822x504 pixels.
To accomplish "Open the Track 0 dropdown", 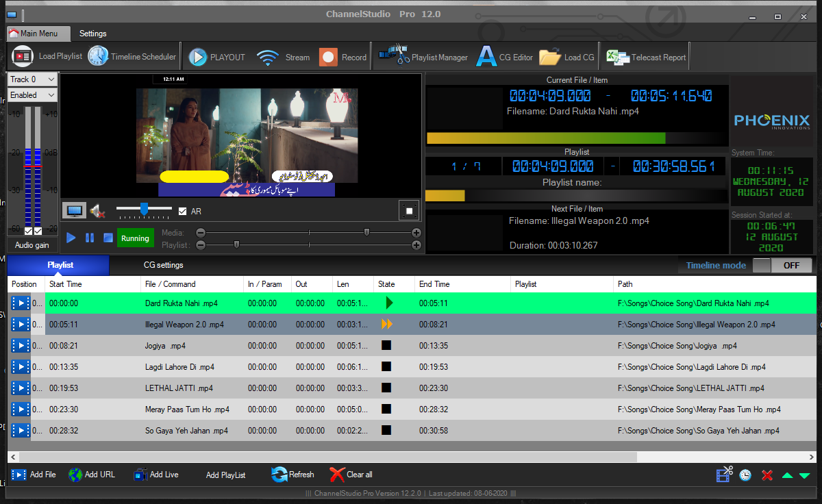I will (32, 79).
